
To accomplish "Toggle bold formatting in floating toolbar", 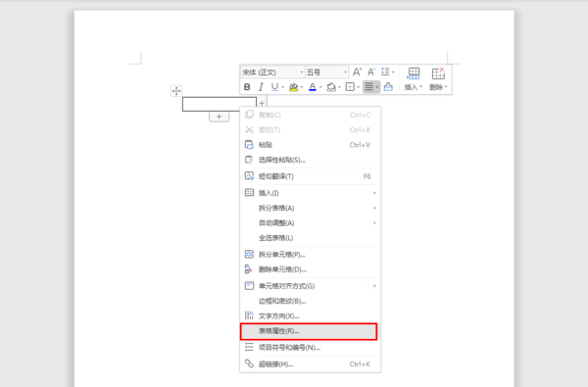I will click(247, 87).
